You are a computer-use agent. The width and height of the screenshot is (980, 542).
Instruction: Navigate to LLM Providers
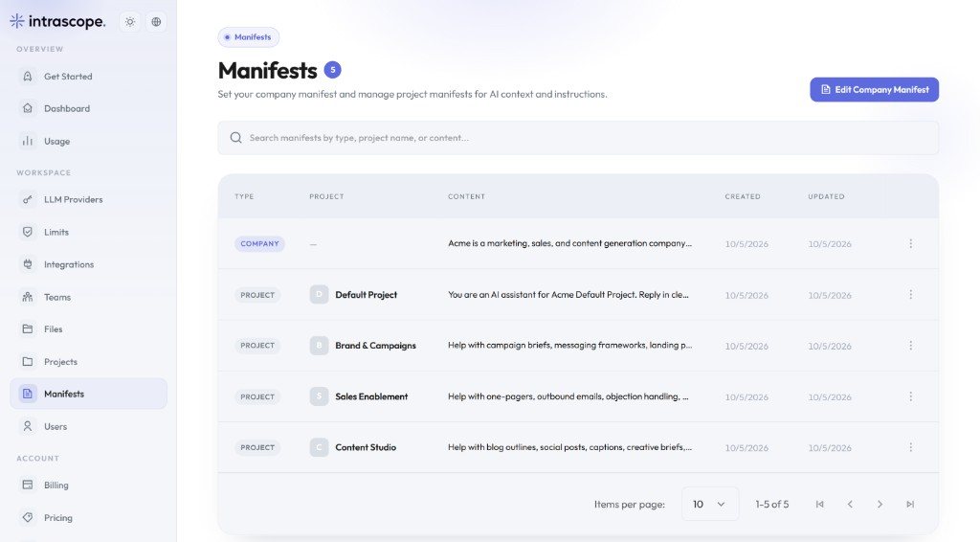click(x=88, y=199)
